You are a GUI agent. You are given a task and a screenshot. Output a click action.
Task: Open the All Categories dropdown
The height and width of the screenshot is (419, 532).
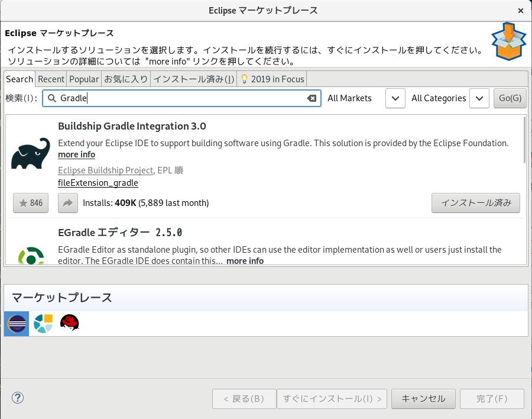point(479,98)
